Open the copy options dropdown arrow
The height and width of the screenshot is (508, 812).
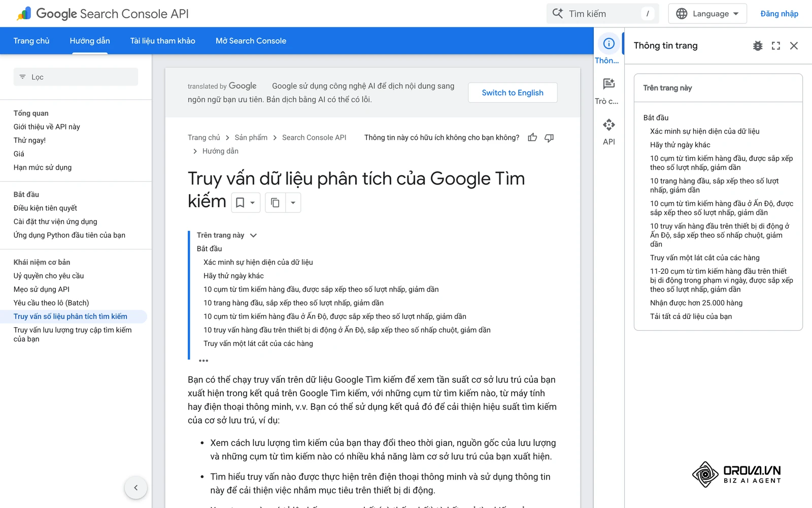tap(293, 203)
